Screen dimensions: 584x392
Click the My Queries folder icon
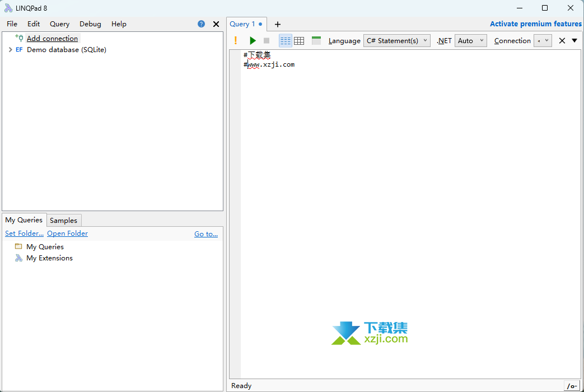(18, 246)
